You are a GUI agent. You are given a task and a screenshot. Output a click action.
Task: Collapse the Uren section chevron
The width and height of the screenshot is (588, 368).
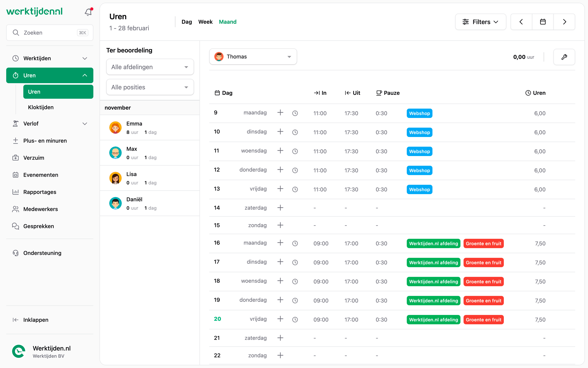(x=85, y=75)
